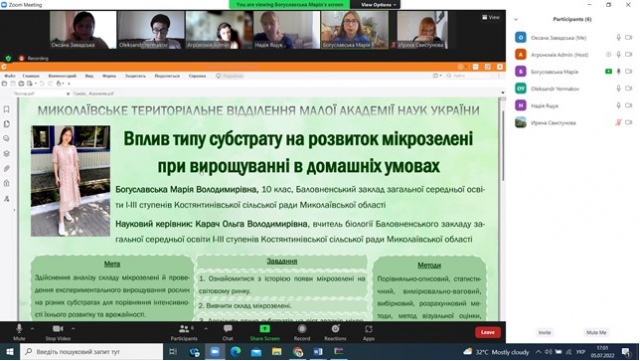Click Open file icon in PDF quick toolbar
Image resolution: width=640 pixels, height=361 pixels.
pyautogui.click(x=4, y=84)
